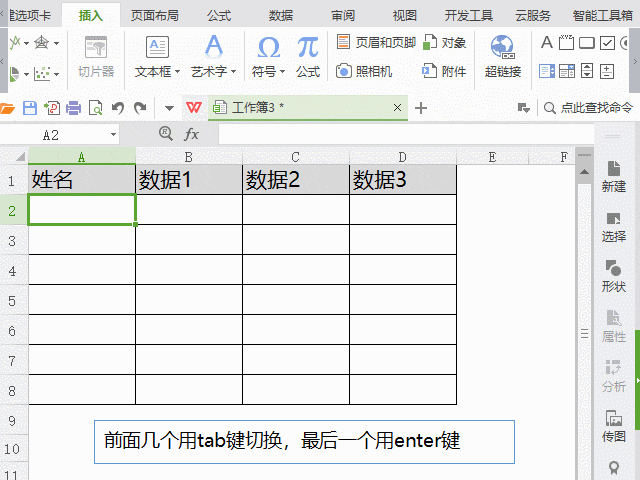
Task: Switch to the 开发工具 ribbon tab
Action: pos(469,16)
